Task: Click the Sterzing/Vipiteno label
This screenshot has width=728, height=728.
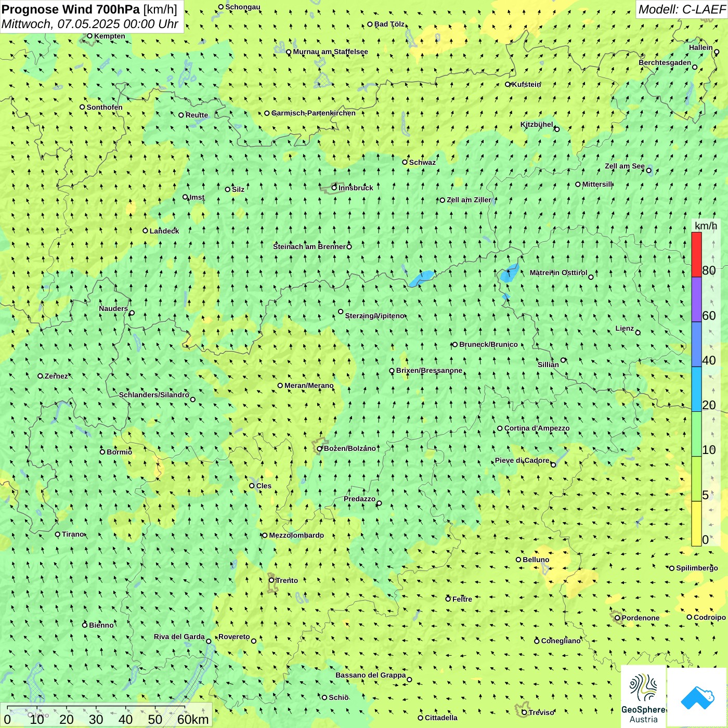Action: pos(374,316)
